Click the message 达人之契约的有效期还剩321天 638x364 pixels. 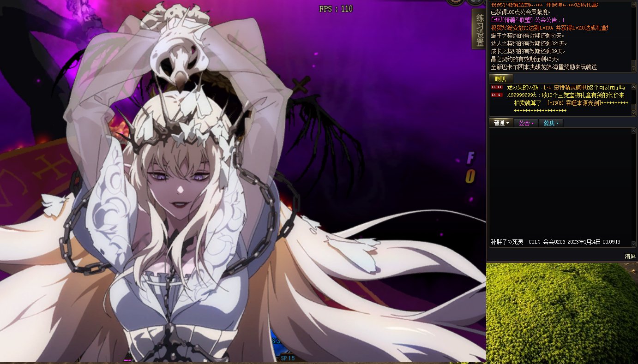pyautogui.click(x=529, y=43)
